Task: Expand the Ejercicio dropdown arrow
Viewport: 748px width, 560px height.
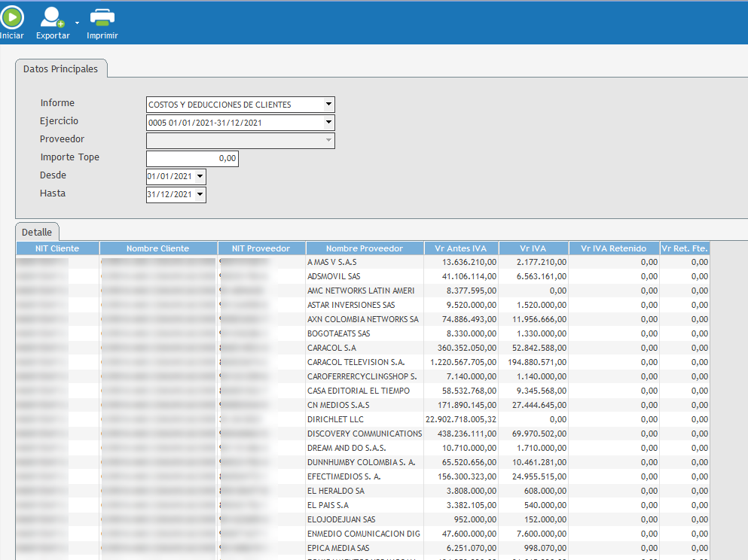Action: point(328,123)
